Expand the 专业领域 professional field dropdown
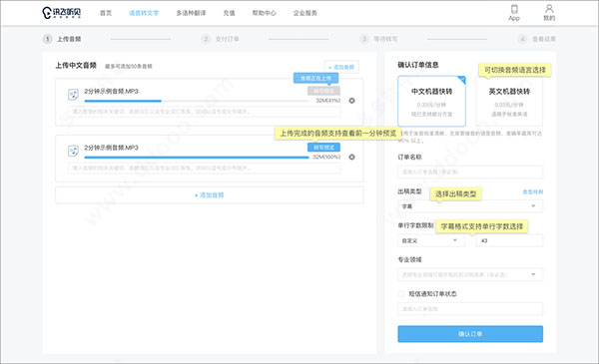Screen dimensions: 599x364 pyautogui.click(x=470, y=274)
